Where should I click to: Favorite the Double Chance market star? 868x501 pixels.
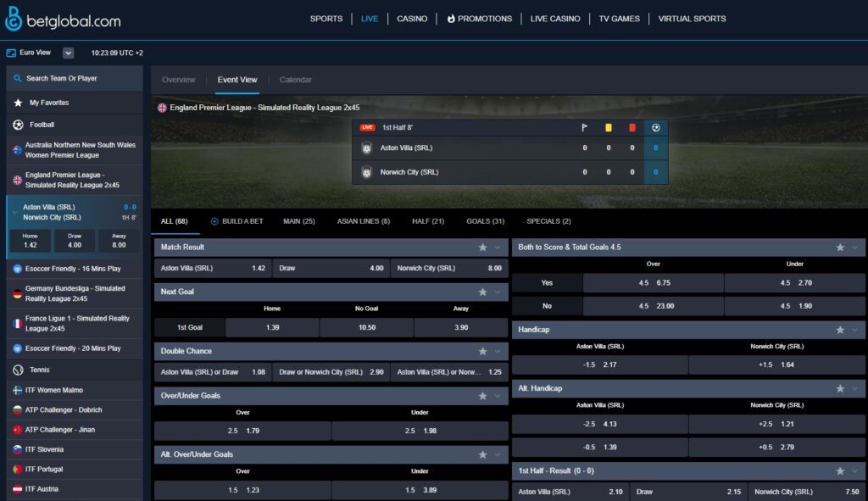482,352
